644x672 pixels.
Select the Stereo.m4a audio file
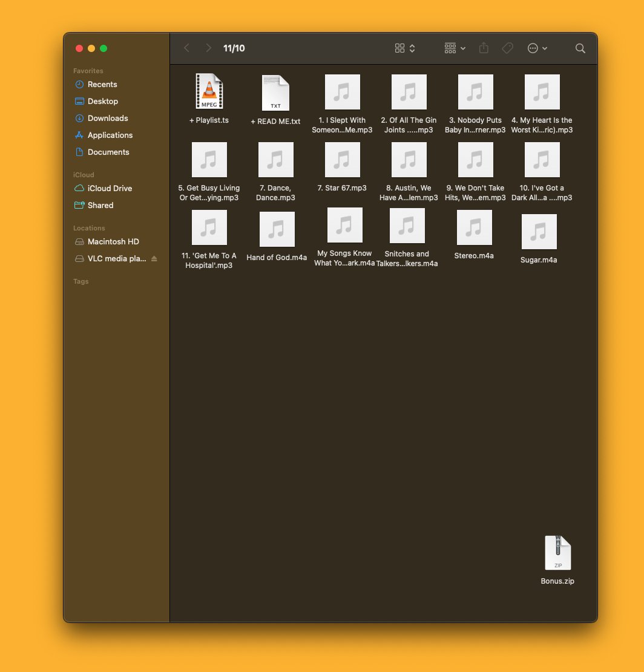[474, 227]
